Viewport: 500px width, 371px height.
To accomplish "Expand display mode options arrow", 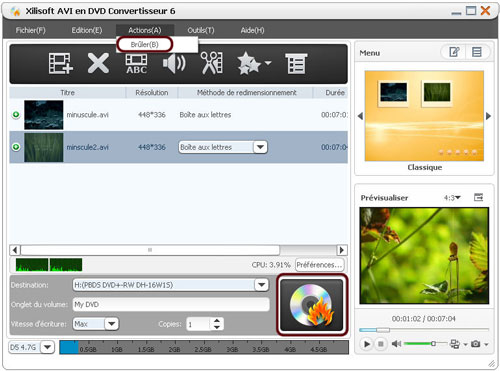I will coord(465,344).
